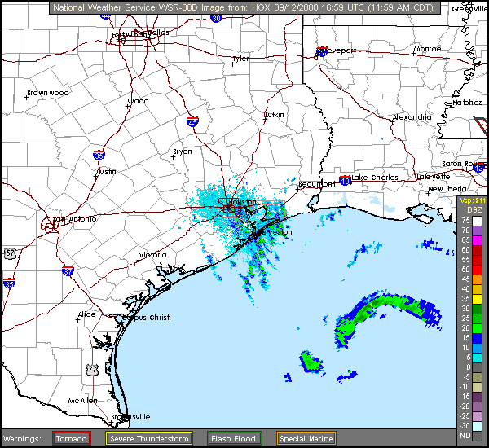Click the Interstate 45 shield north of Houston
Image resolution: width=489 pixels, height=448 pixels.
click(x=192, y=122)
